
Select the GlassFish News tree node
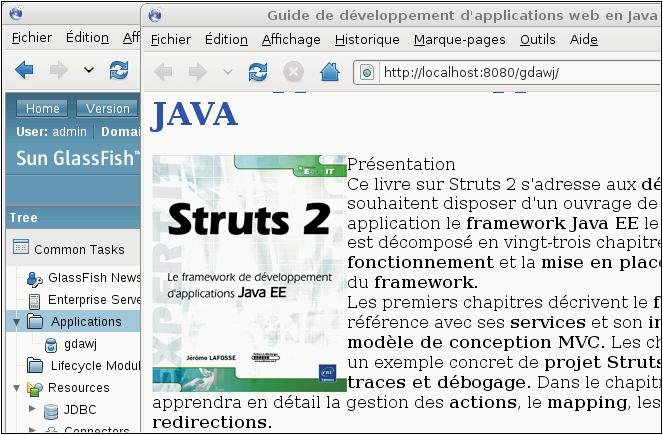pyautogui.click(x=94, y=278)
